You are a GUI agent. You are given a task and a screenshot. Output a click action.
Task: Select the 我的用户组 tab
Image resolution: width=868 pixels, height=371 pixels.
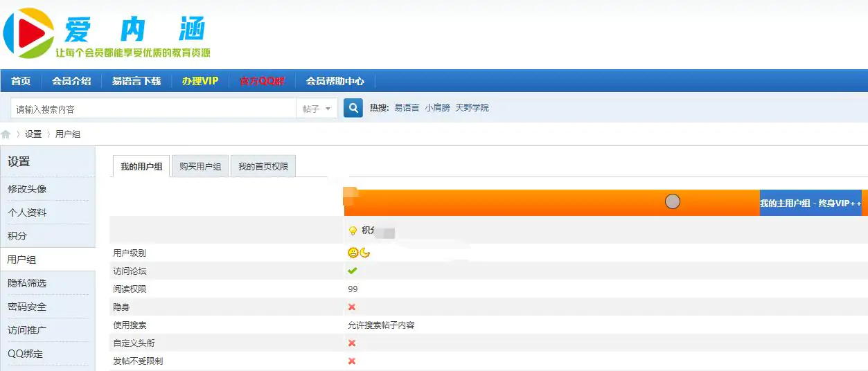pos(141,166)
